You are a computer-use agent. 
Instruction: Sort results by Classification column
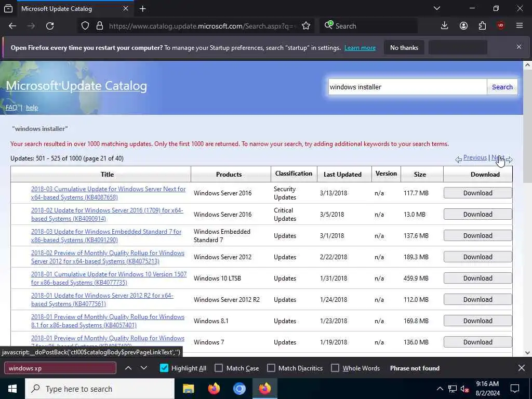tap(294, 174)
